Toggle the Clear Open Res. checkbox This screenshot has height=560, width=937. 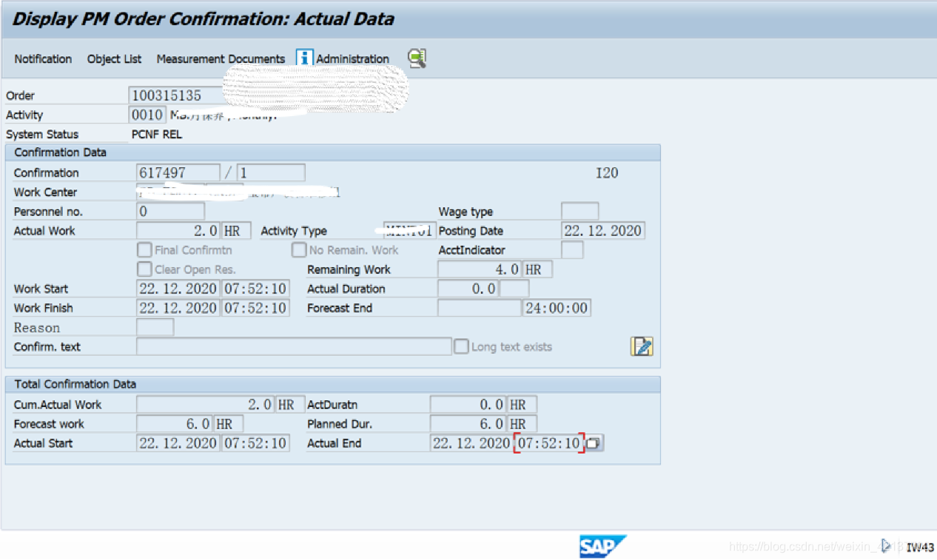click(144, 269)
